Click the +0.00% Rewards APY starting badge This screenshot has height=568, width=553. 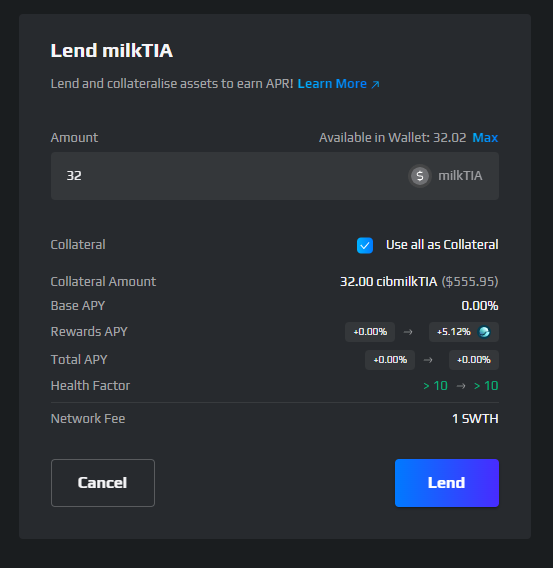point(370,332)
